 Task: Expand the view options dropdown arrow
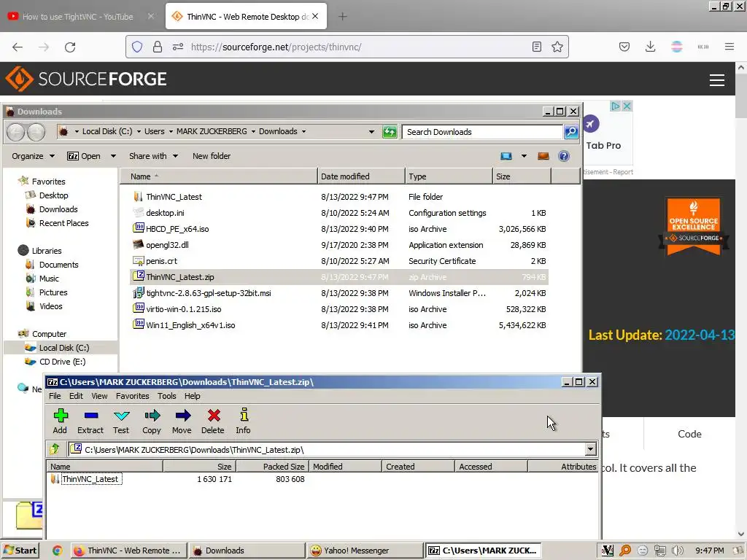[524, 156]
